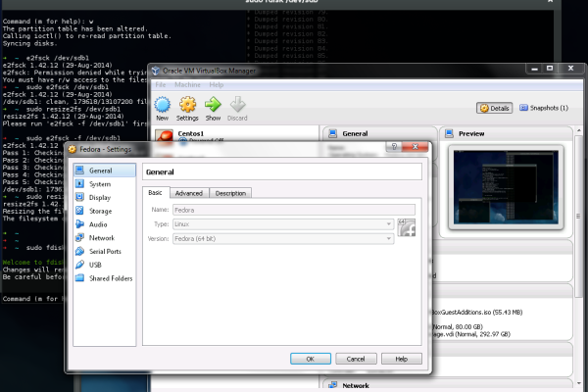Switch to the Advanced tab
Viewport: 588px width, 392px height.
pyautogui.click(x=189, y=193)
